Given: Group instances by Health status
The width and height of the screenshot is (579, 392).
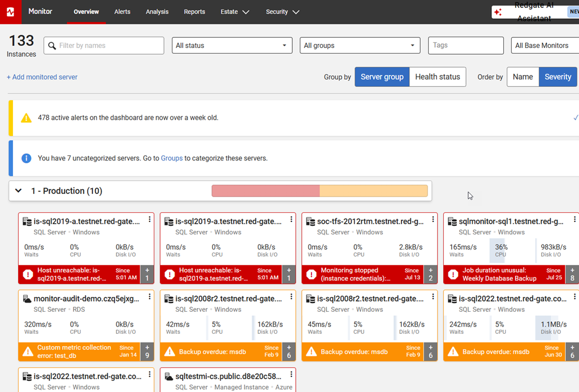Looking at the screenshot, I should (x=438, y=77).
